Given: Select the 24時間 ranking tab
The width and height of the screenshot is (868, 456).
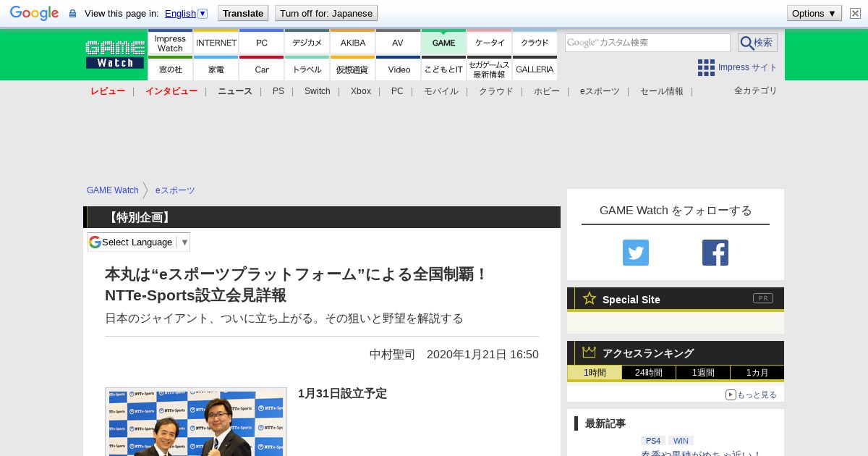Looking at the screenshot, I should click(649, 373).
